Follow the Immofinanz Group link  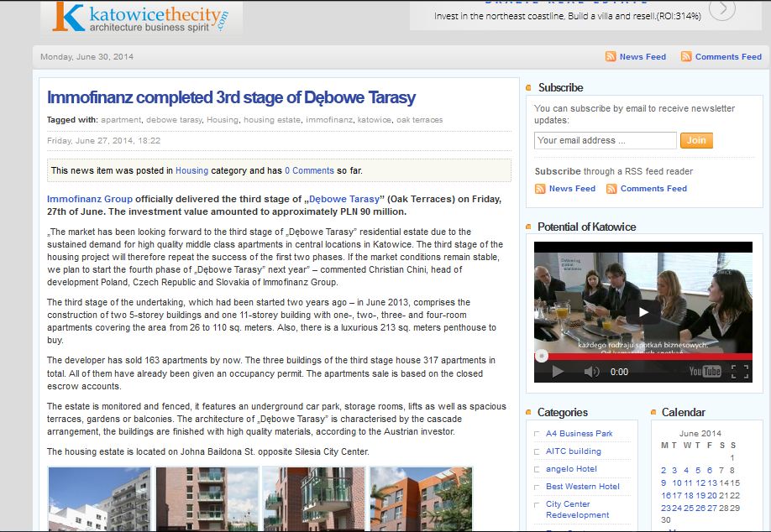[90, 199]
